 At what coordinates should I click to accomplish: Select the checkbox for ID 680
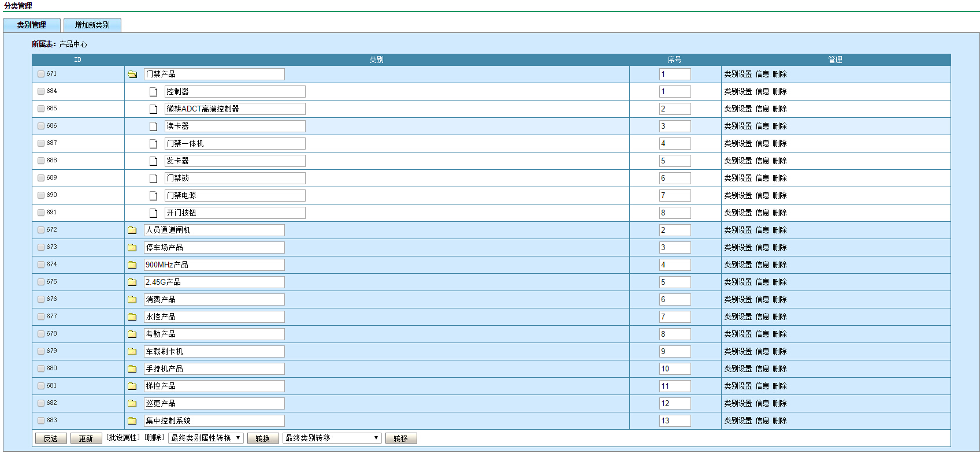41,369
